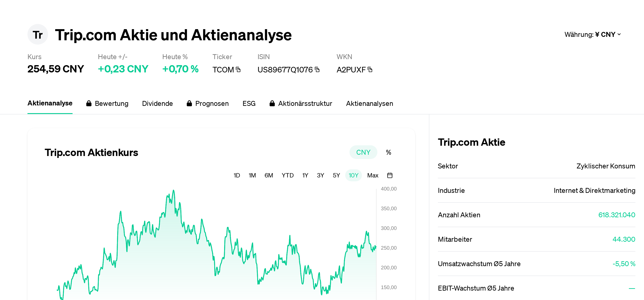Open the Währung currency dropdown
The image size is (644, 300).
tap(592, 34)
